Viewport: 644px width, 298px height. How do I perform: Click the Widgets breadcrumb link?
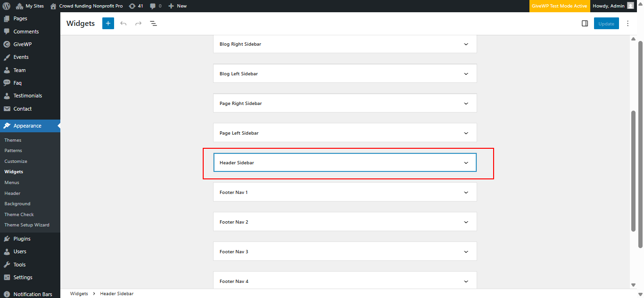click(79, 294)
